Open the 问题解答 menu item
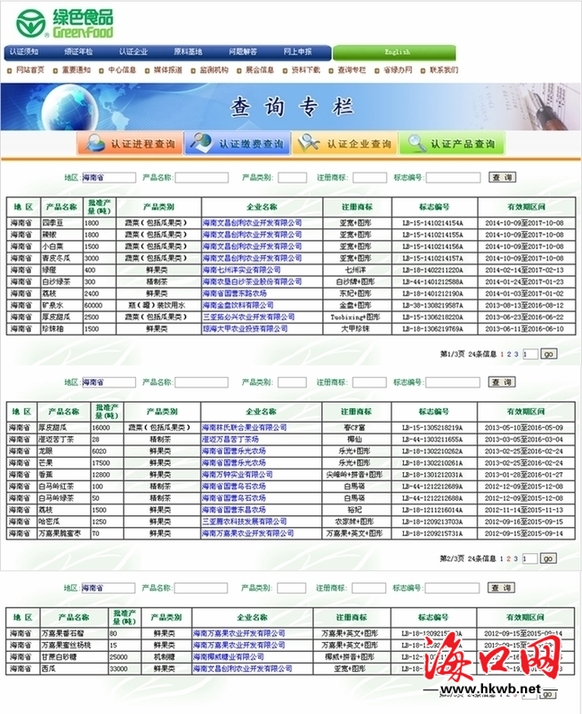This screenshot has width=582, height=714. [243, 52]
